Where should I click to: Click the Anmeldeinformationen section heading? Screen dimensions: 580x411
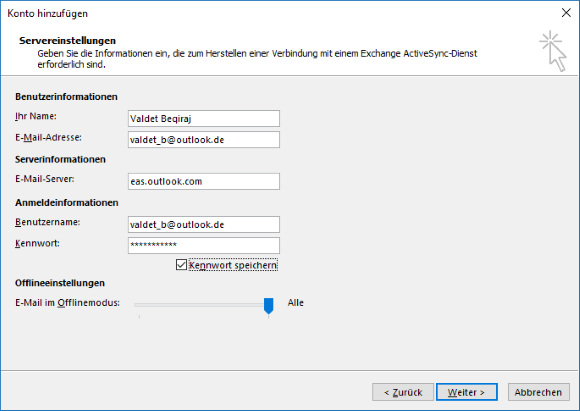67,203
